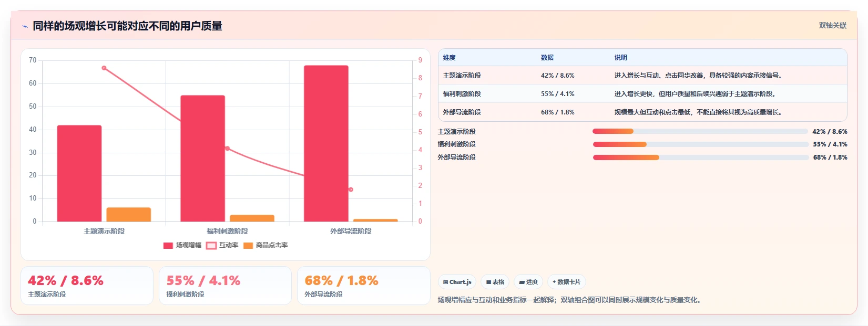Click the 数据 column header

click(x=547, y=58)
